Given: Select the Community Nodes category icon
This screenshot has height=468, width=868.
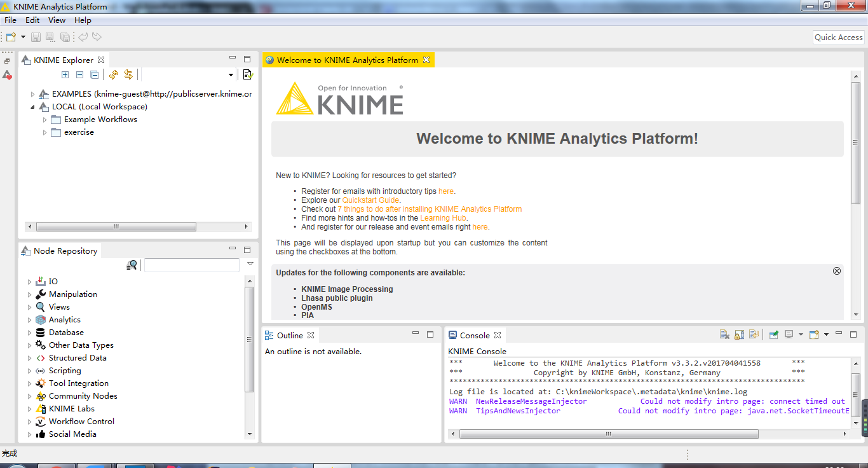Looking at the screenshot, I should [x=41, y=396].
